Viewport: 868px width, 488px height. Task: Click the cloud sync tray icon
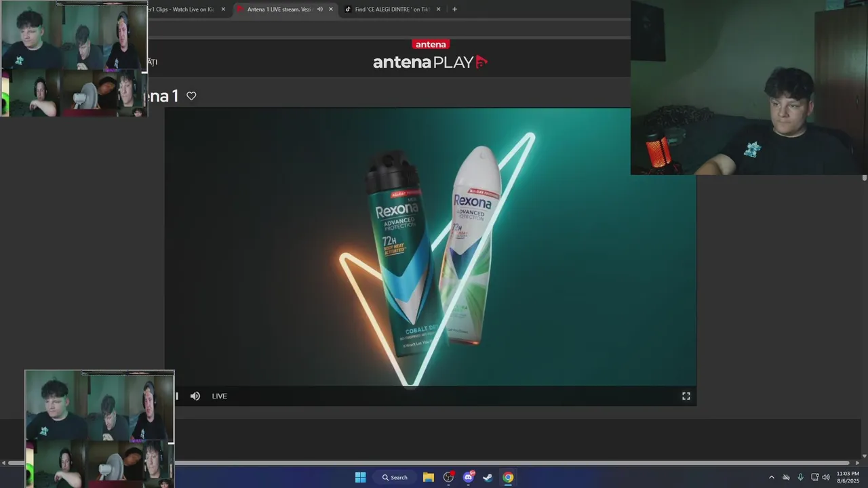click(786, 477)
